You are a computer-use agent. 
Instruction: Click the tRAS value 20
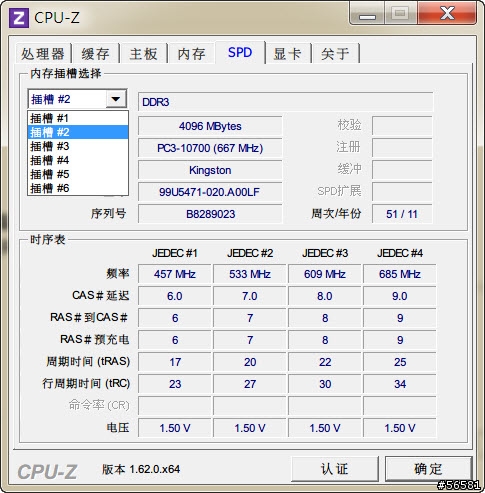[x=250, y=362]
